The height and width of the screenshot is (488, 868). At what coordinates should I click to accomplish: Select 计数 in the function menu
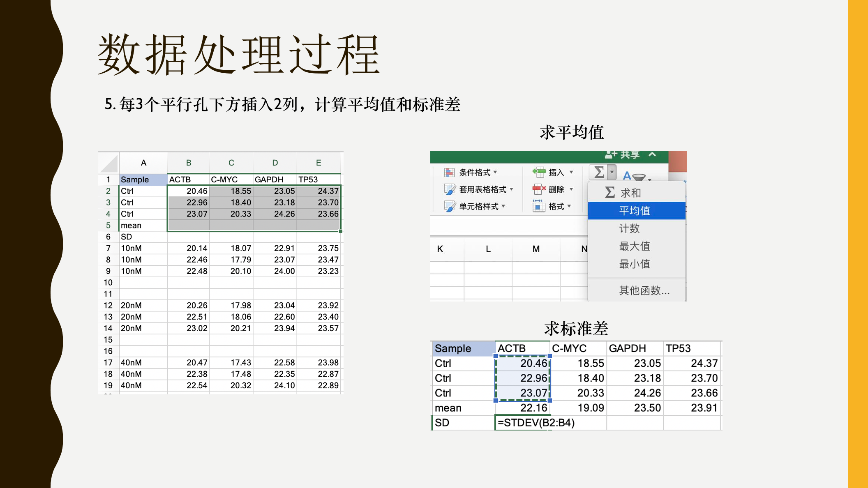629,228
